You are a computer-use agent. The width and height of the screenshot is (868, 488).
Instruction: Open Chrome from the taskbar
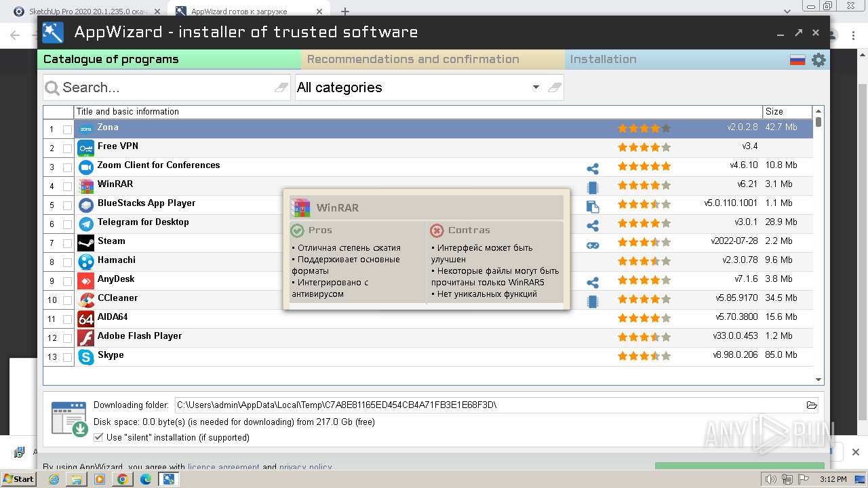(x=122, y=479)
